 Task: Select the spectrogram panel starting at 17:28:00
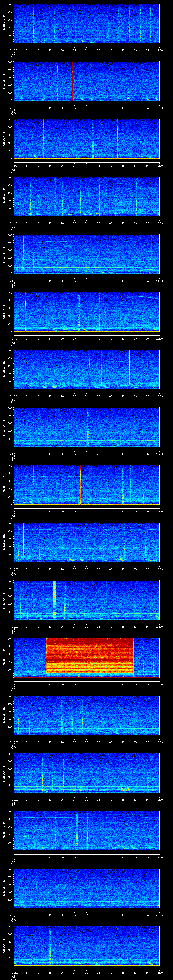87,715
